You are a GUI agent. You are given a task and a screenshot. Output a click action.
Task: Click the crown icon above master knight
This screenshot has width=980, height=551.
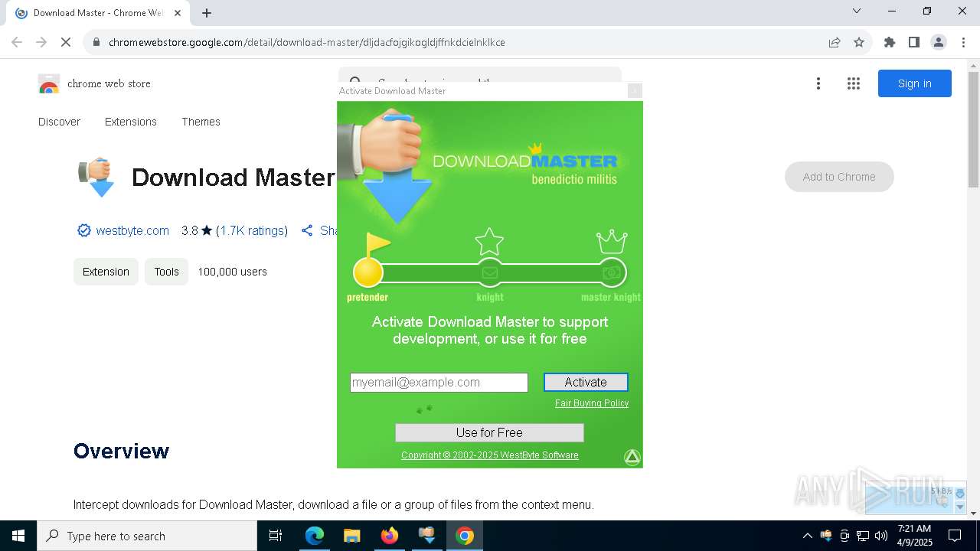(x=612, y=242)
